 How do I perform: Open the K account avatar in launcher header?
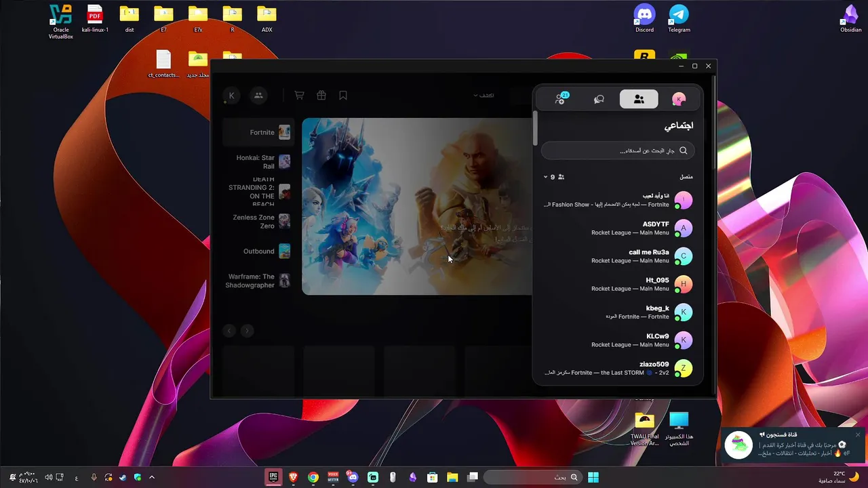click(x=231, y=96)
